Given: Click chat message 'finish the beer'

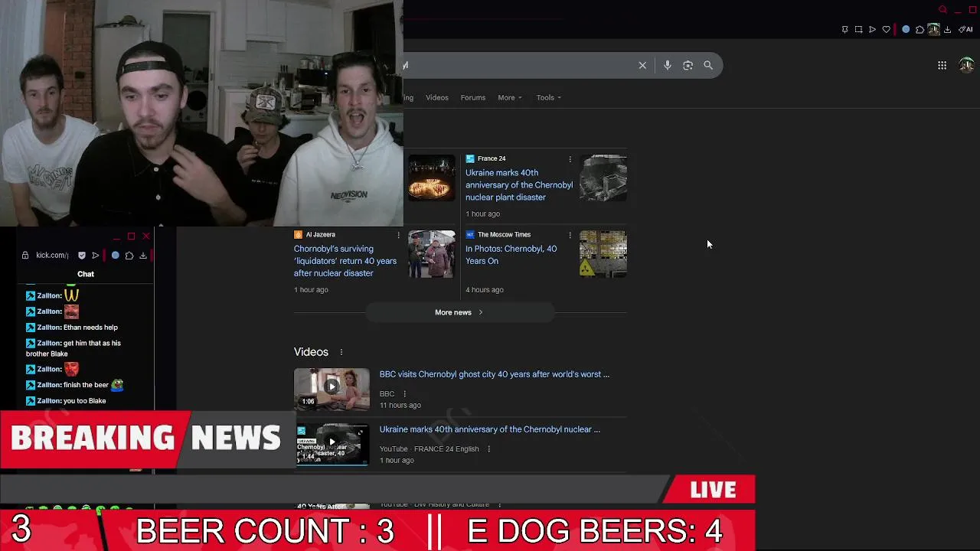Looking at the screenshot, I should [x=86, y=385].
